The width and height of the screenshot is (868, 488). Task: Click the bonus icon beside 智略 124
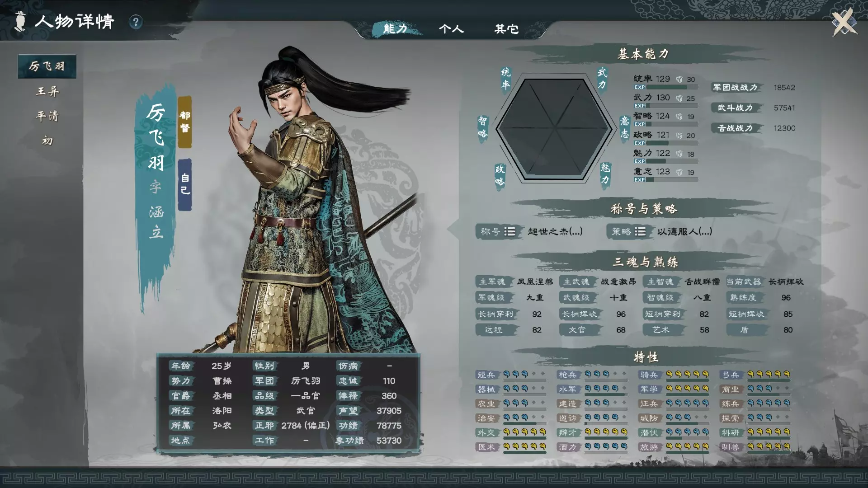[x=679, y=117]
